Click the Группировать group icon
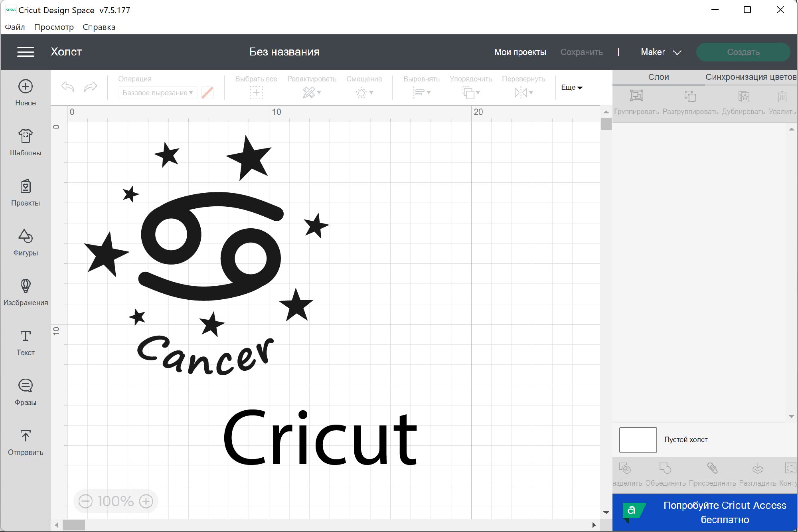Viewport: 798px width, 532px height. (x=636, y=96)
